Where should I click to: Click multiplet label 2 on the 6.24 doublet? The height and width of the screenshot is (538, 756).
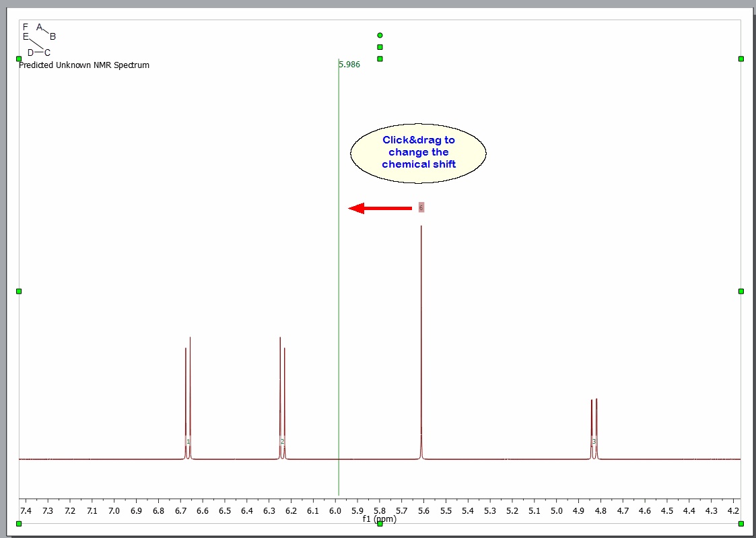[283, 441]
